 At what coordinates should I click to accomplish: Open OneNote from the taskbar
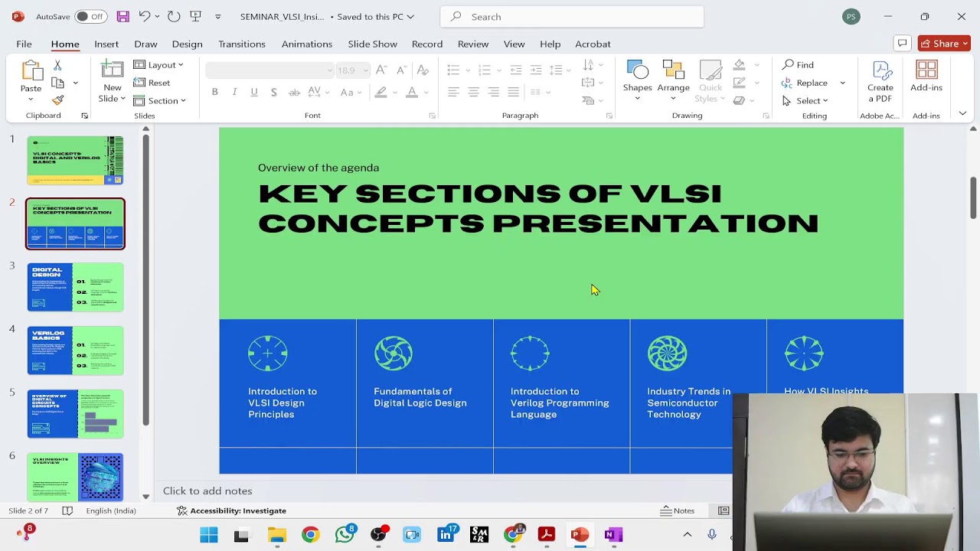[613, 534]
